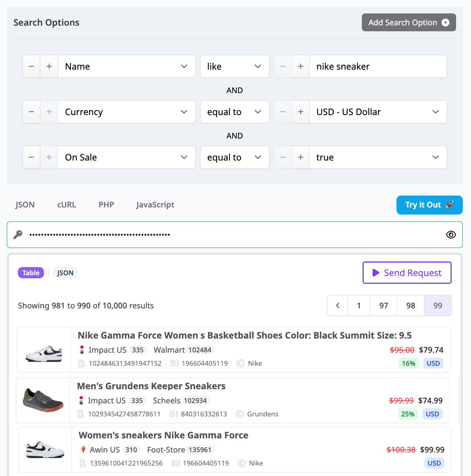This screenshot has width=471, height=476.
Task: Open the USD - US Dollar dropdown
Action: (x=378, y=112)
